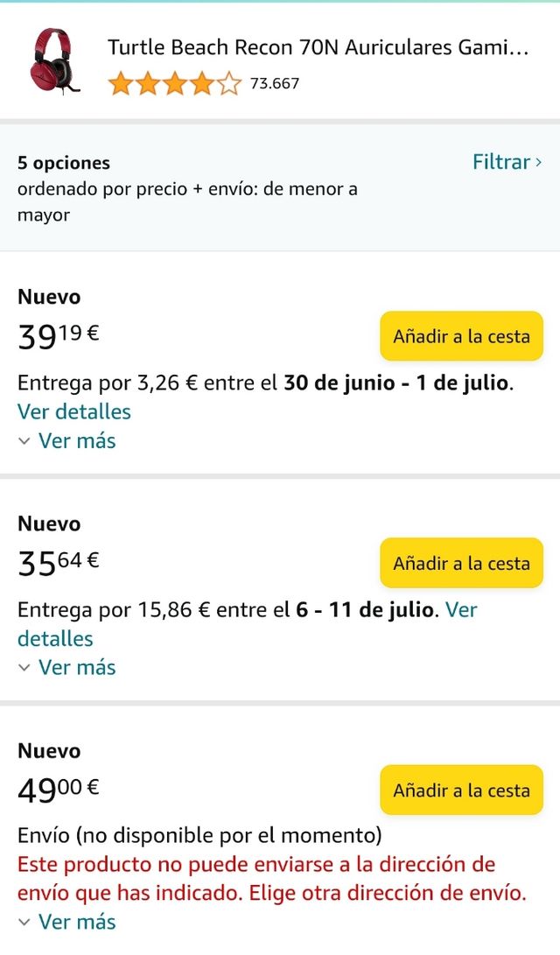
Task: Open the Filtrar filter options
Action: pos(503,162)
